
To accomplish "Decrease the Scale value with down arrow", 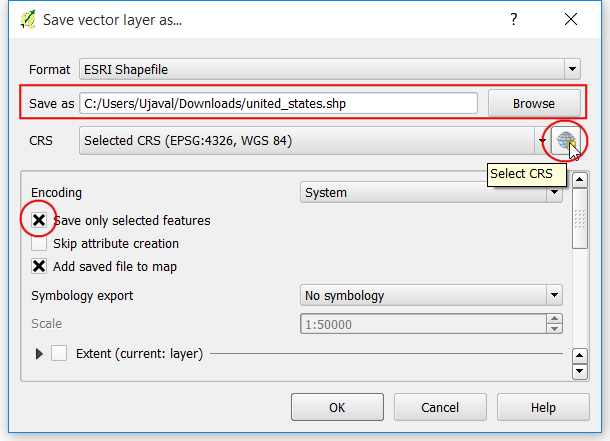I will 554,329.
